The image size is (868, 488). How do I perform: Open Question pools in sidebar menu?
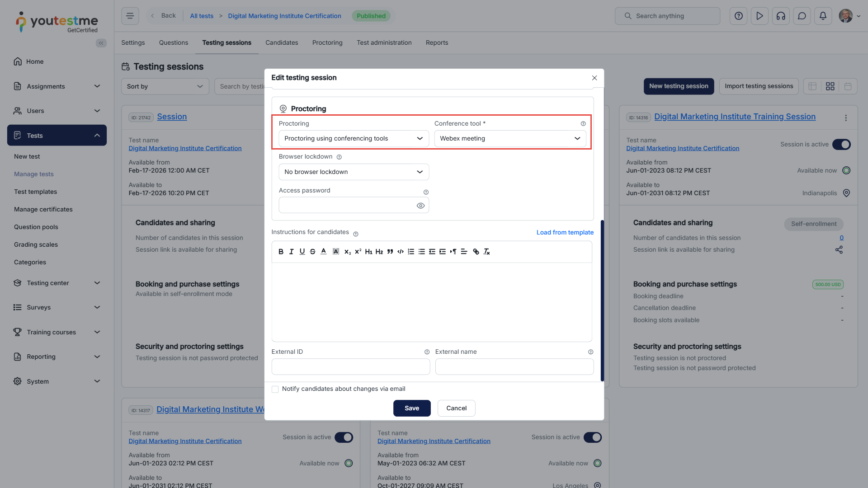click(36, 227)
